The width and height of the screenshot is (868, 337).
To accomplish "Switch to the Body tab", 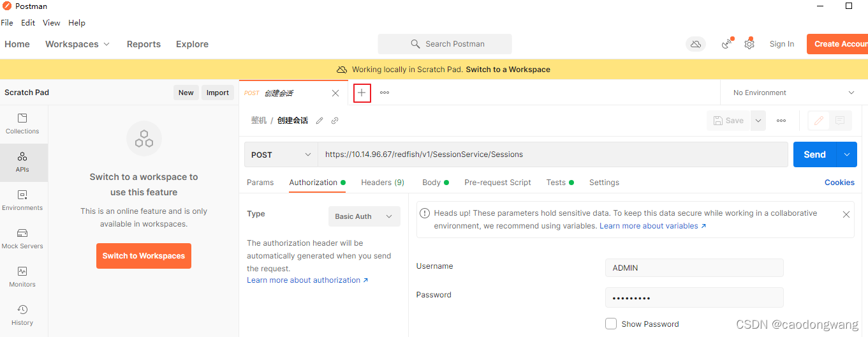I will pyautogui.click(x=436, y=182).
